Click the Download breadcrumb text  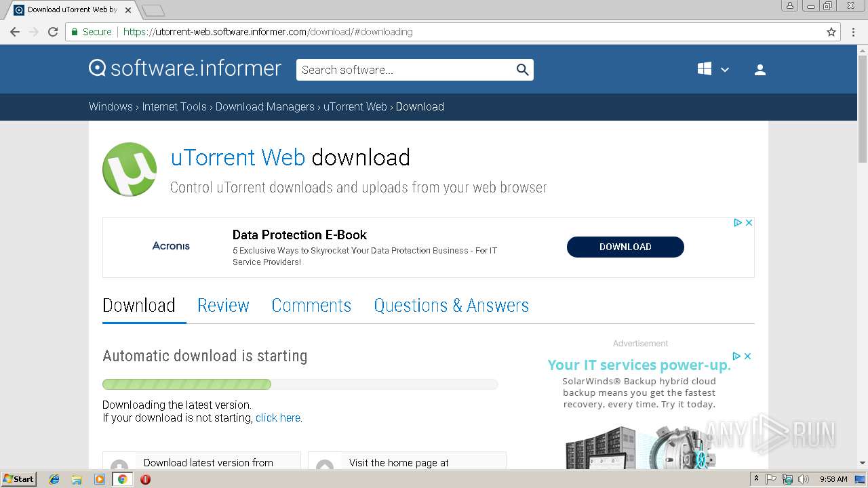click(x=420, y=107)
